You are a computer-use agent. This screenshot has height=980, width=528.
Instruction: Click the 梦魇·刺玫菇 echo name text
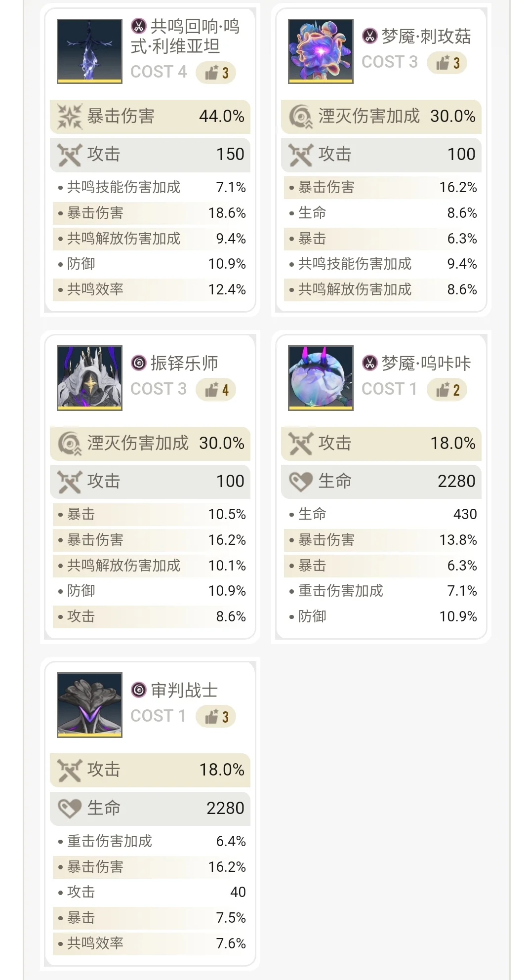coord(426,37)
